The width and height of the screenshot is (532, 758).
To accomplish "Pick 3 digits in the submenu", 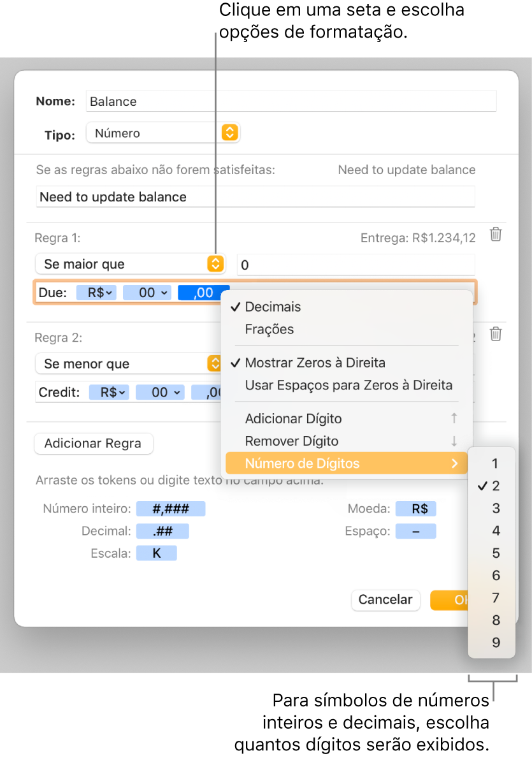I will (492, 509).
